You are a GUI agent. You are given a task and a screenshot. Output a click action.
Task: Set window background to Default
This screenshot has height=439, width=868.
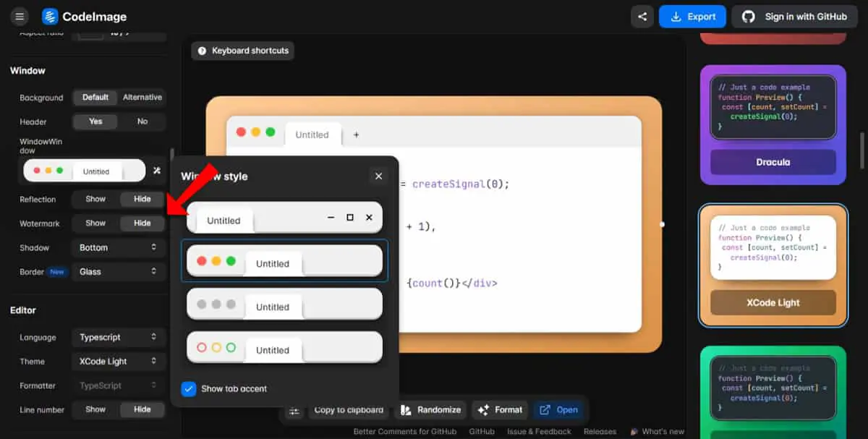95,98
